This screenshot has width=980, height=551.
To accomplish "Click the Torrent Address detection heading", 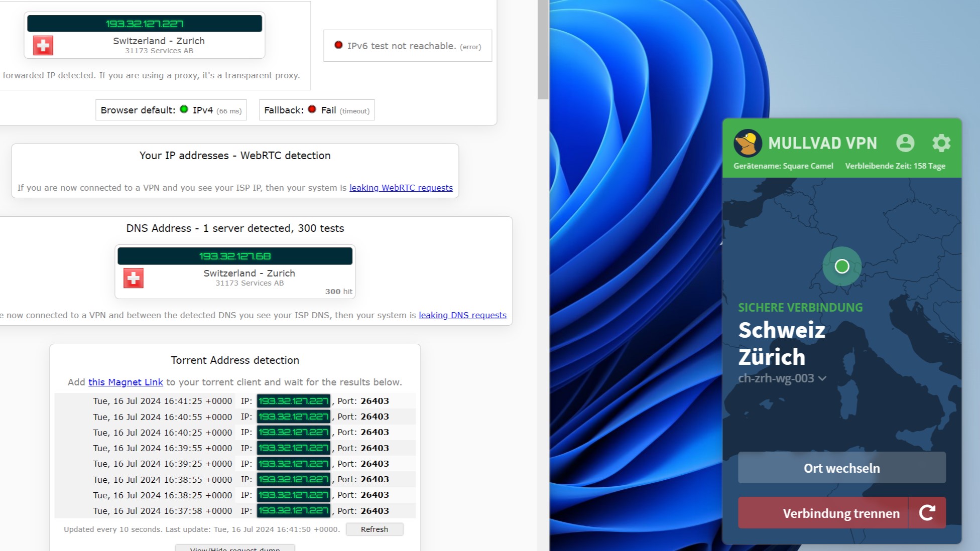I will [235, 360].
